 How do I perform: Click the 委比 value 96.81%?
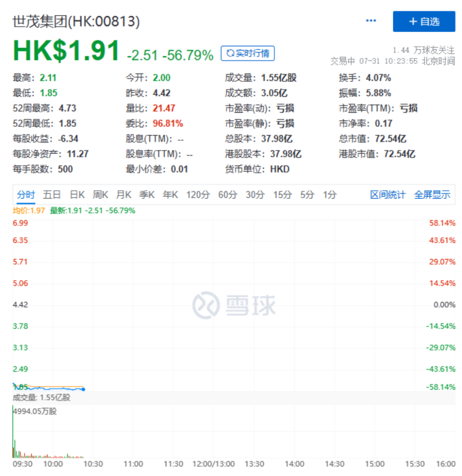pos(168,123)
